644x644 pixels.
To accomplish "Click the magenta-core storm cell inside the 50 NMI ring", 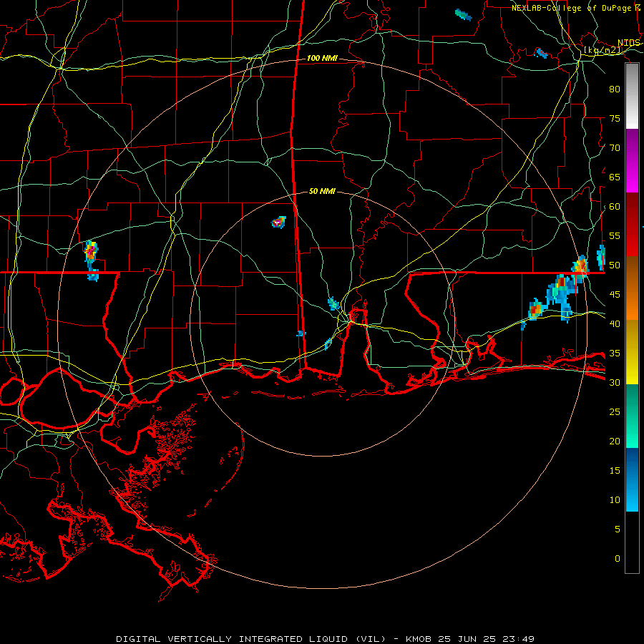I will (x=278, y=223).
